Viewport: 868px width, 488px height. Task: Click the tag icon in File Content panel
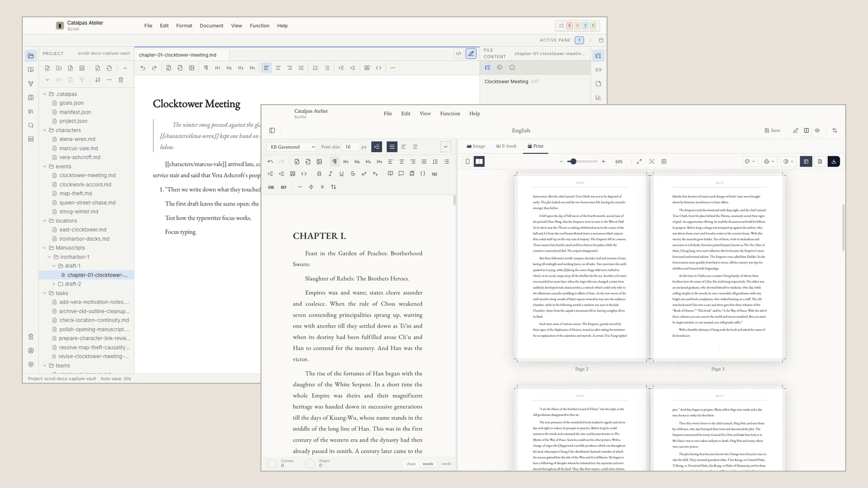click(500, 68)
